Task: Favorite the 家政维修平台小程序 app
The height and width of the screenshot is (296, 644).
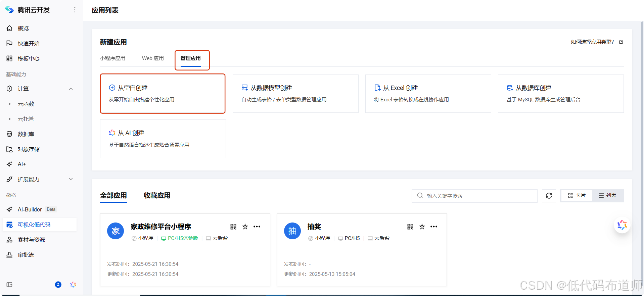Action: tap(245, 227)
